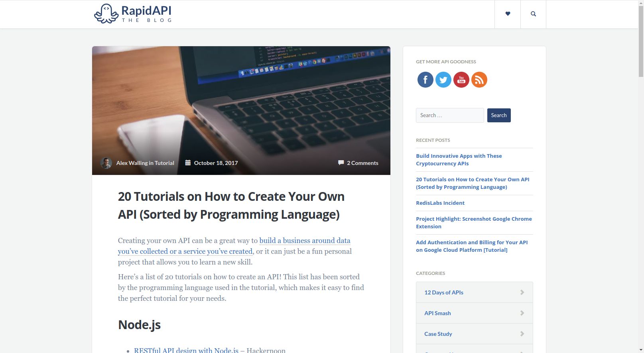Expand the API Smash category chevron
The height and width of the screenshot is (353, 644).
click(x=522, y=313)
